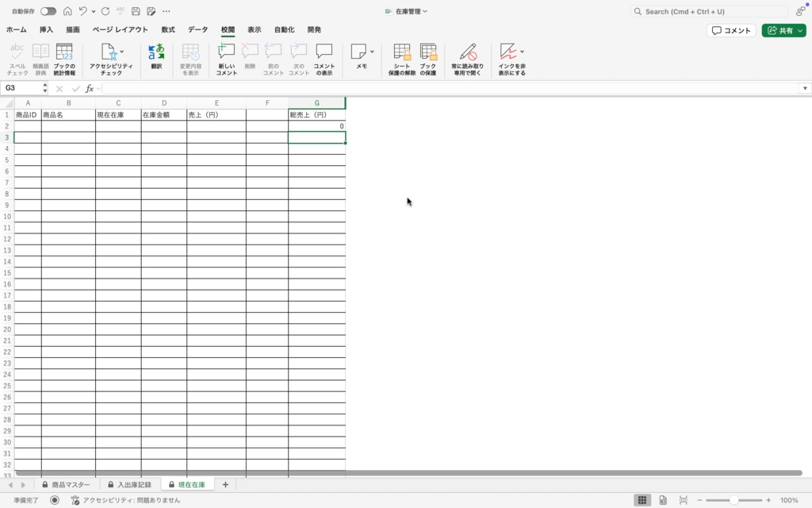Open the 類義語辞典 thesaurus

tap(40, 59)
